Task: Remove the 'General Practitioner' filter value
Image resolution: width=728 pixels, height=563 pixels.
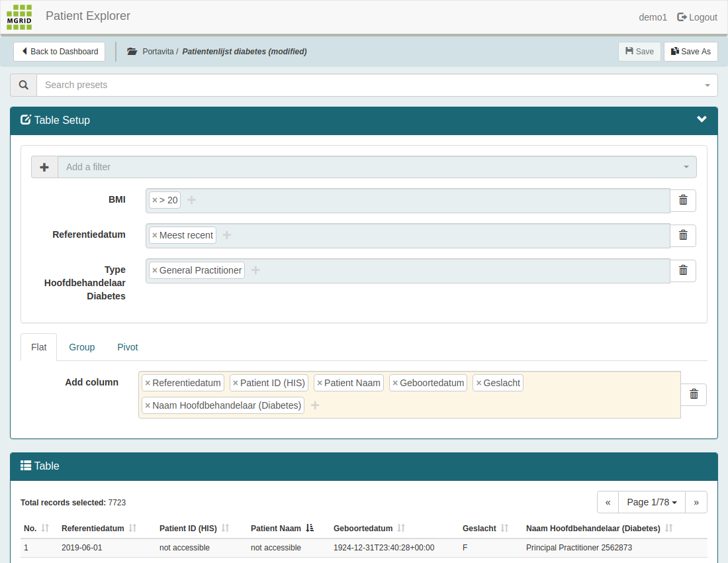Action: point(155,270)
